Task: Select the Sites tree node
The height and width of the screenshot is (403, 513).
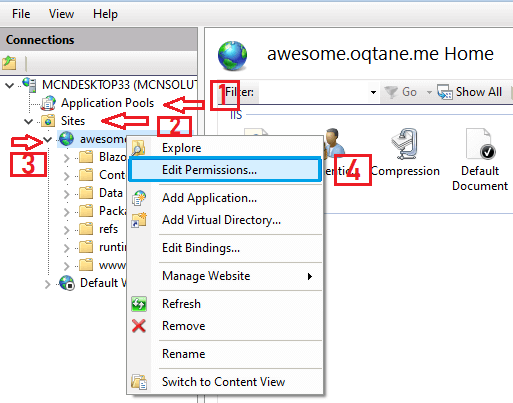Action: [73, 121]
